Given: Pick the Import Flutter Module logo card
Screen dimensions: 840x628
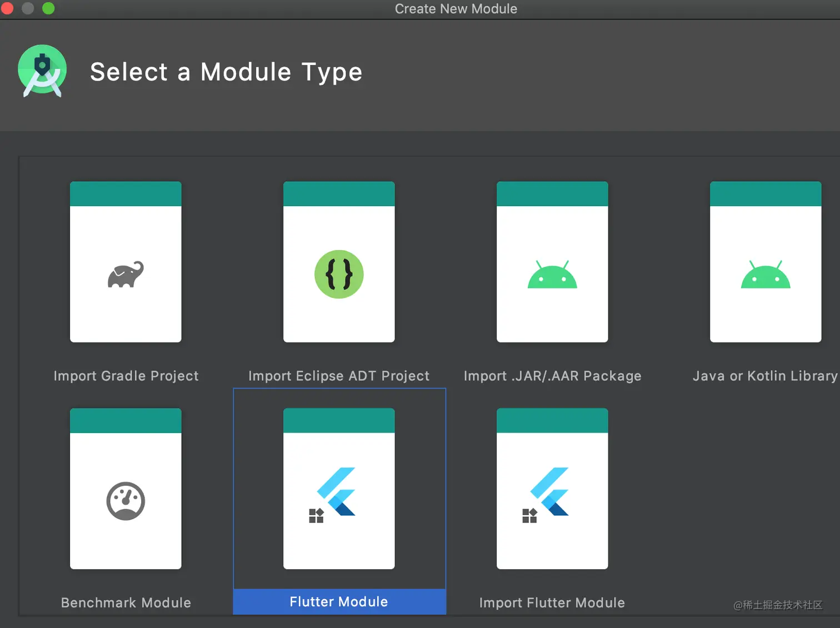Looking at the screenshot, I should [552, 489].
